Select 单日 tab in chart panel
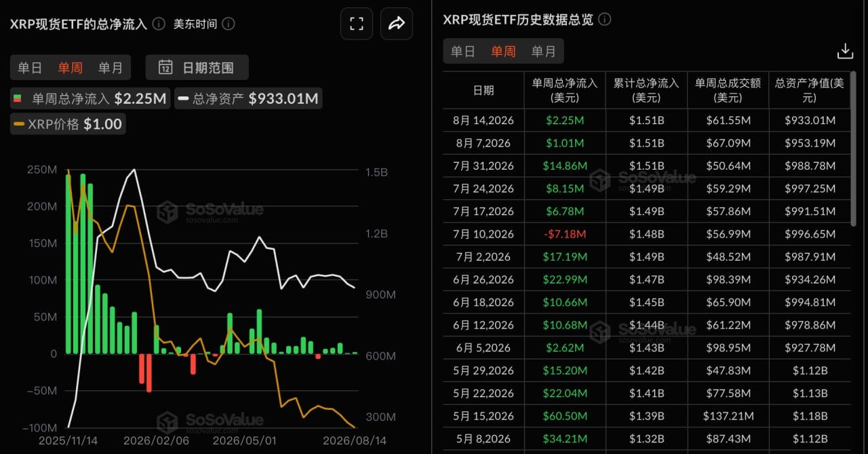This screenshot has width=868, height=454. click(x=30, y=67)
